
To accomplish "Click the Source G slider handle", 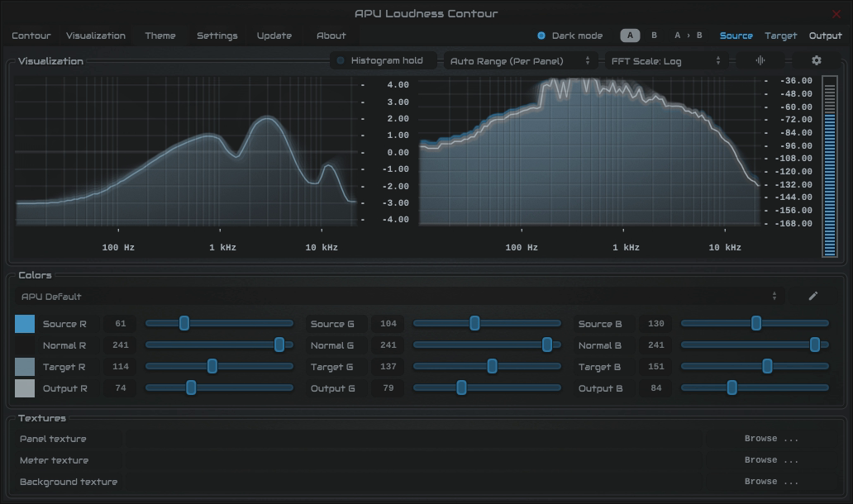I will click(x=475, y=323).
